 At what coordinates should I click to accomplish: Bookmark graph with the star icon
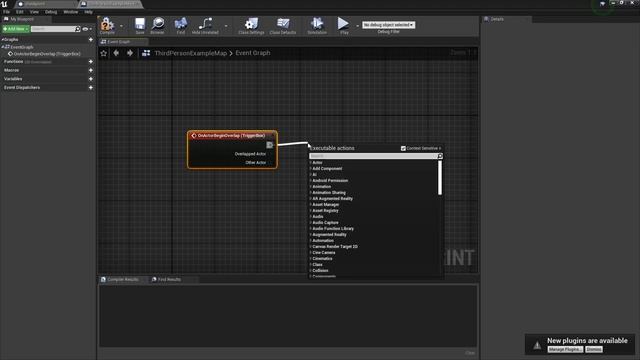coord(104,53)
